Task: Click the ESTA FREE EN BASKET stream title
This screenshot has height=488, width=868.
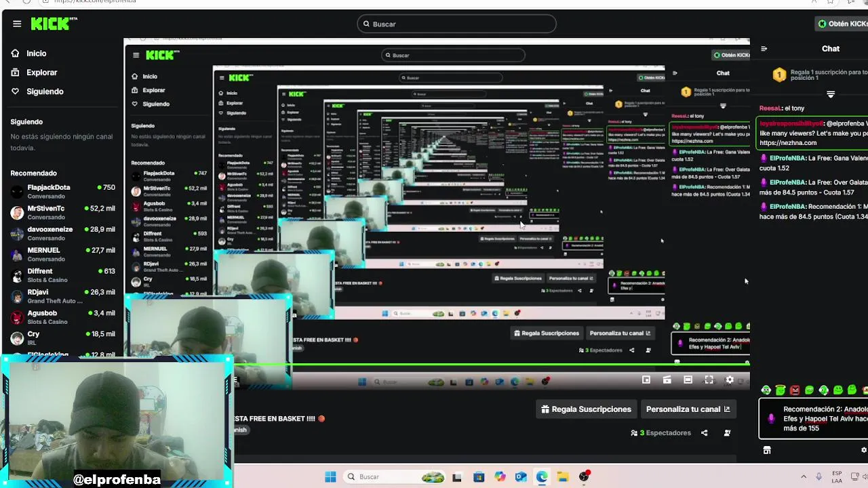Action: coord(279,419)
